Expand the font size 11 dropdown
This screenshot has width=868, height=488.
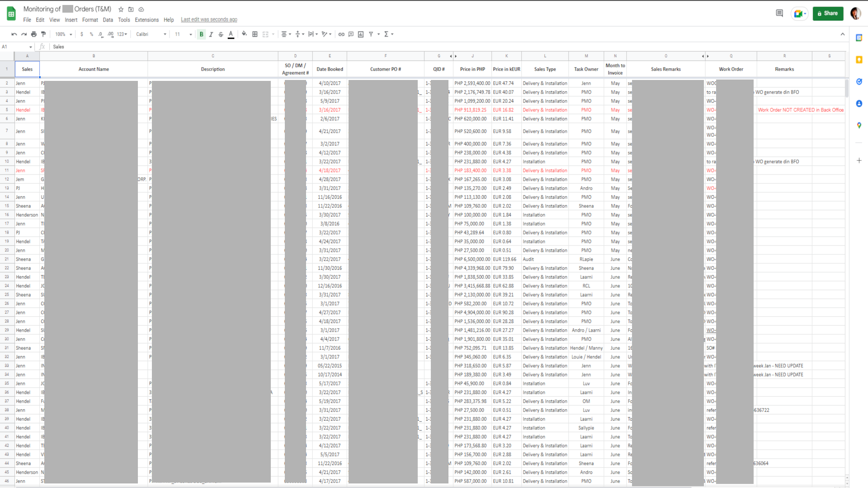183,34
